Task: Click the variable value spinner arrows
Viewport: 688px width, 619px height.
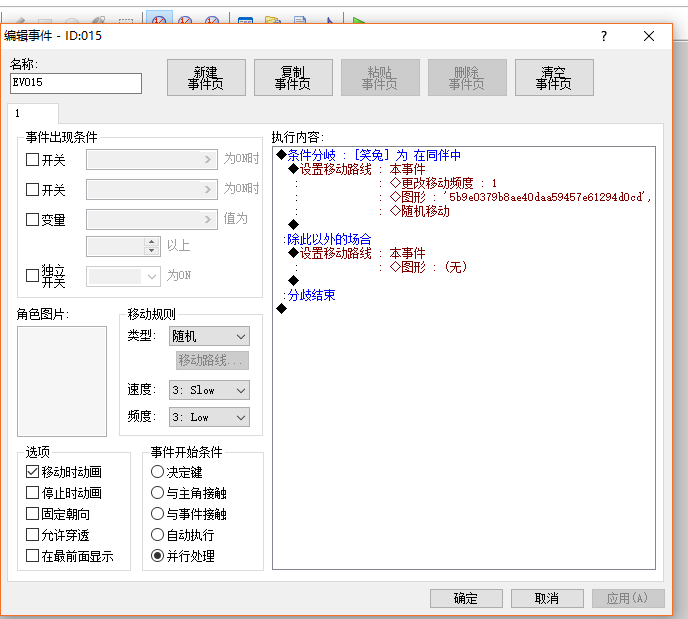Action: pos(151,246)
